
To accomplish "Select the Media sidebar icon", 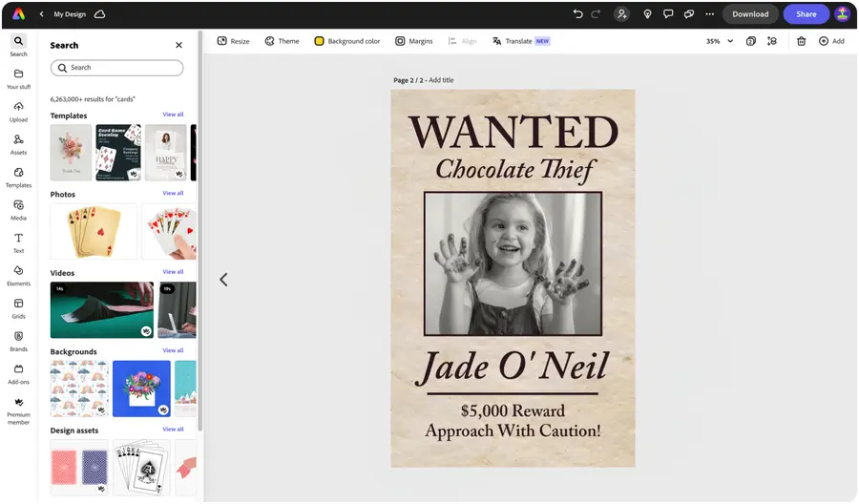I will (18, 209).
